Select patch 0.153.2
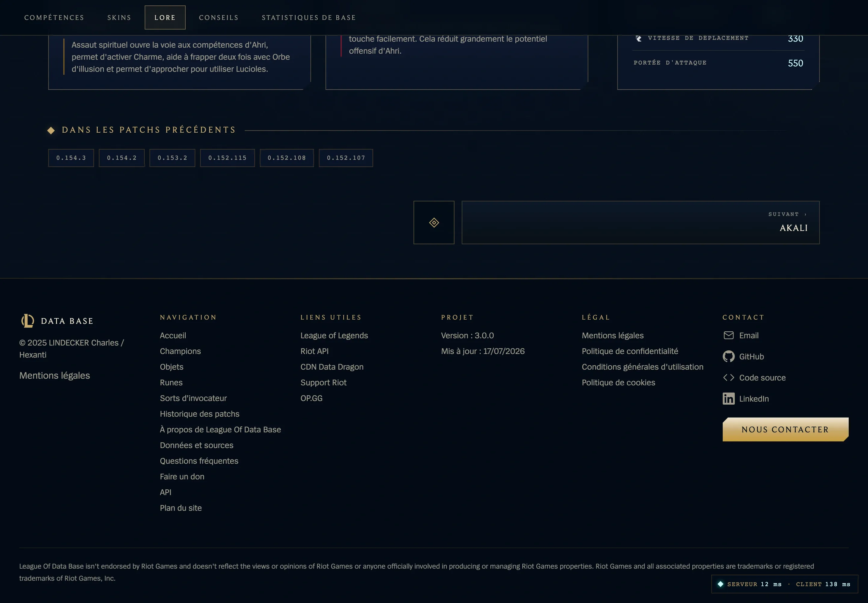Screen dimensions: 868x603 pyautogui.click(x=172, y=158)
